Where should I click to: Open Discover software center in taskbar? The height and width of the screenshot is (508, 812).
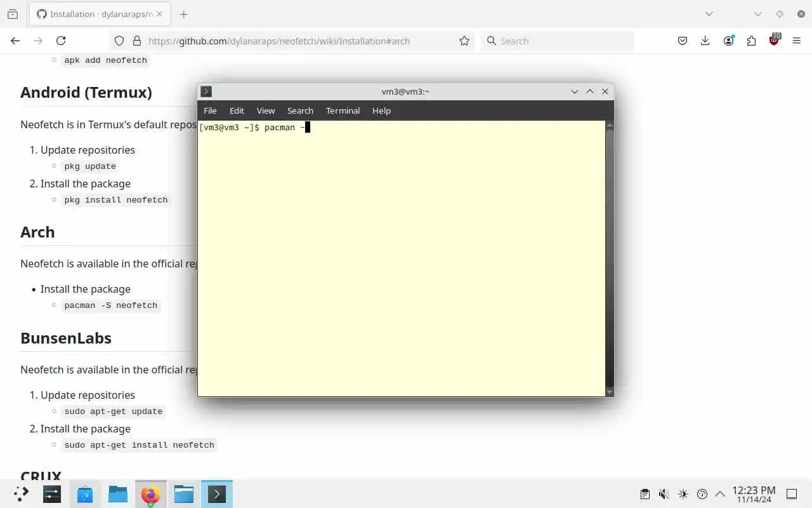[85, 494]
